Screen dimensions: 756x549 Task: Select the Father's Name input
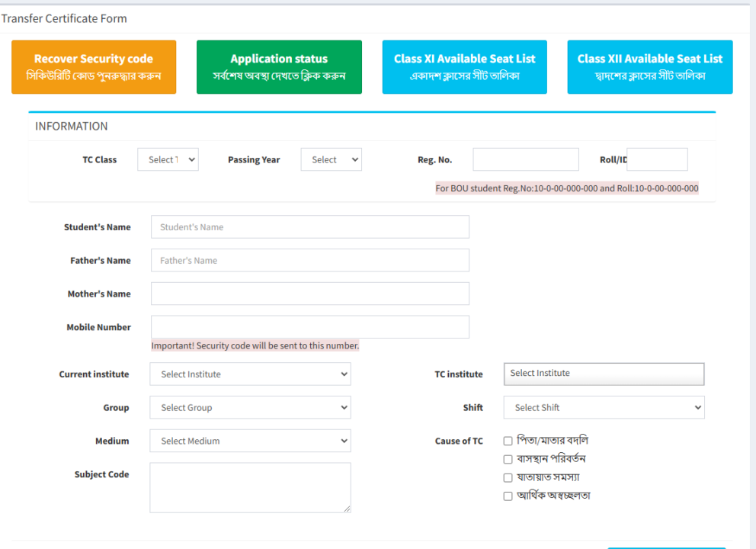tap(309, 261)
